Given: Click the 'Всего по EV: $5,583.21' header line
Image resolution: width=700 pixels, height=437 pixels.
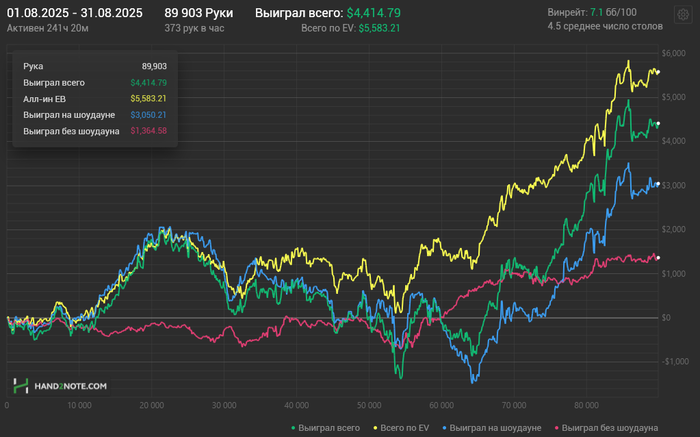Looking at the screenshot, I should [x=350, y=28].
